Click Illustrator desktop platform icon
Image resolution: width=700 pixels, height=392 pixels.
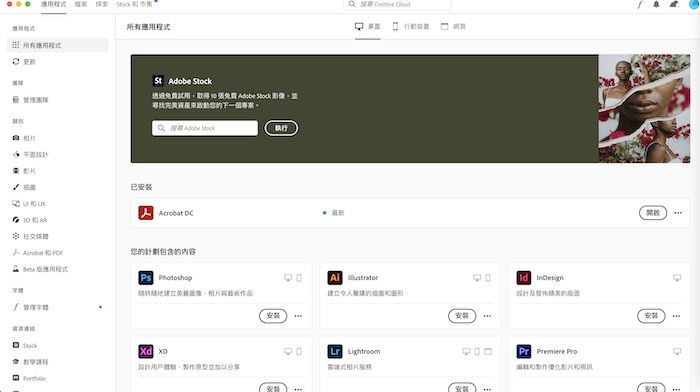(477, 278)
